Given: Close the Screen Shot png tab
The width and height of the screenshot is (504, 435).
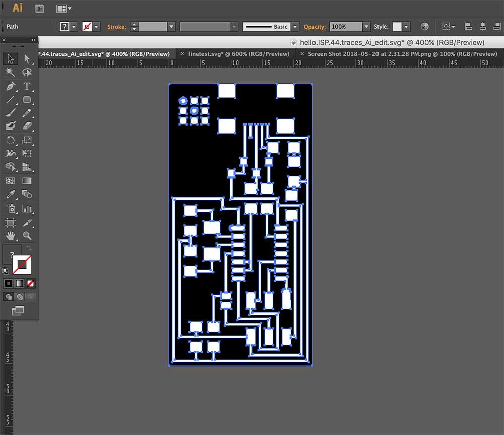Looking at the screenshot, I should point(302,54).
